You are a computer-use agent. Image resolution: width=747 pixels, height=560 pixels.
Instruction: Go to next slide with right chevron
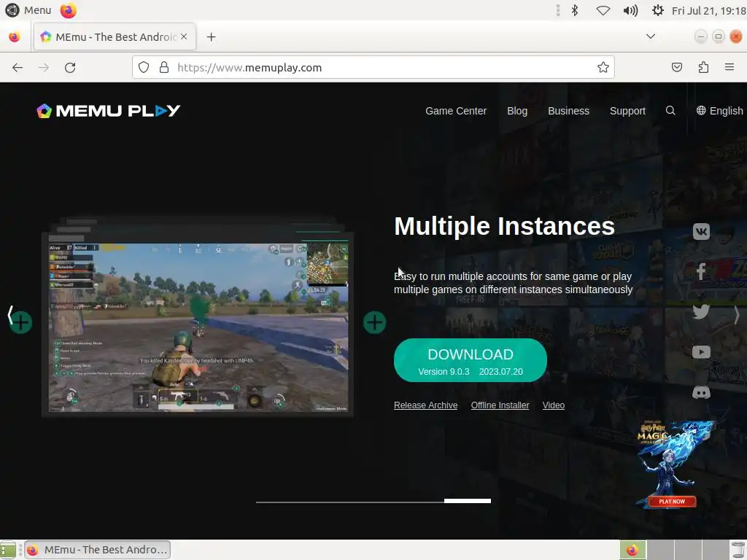[737, 315]
